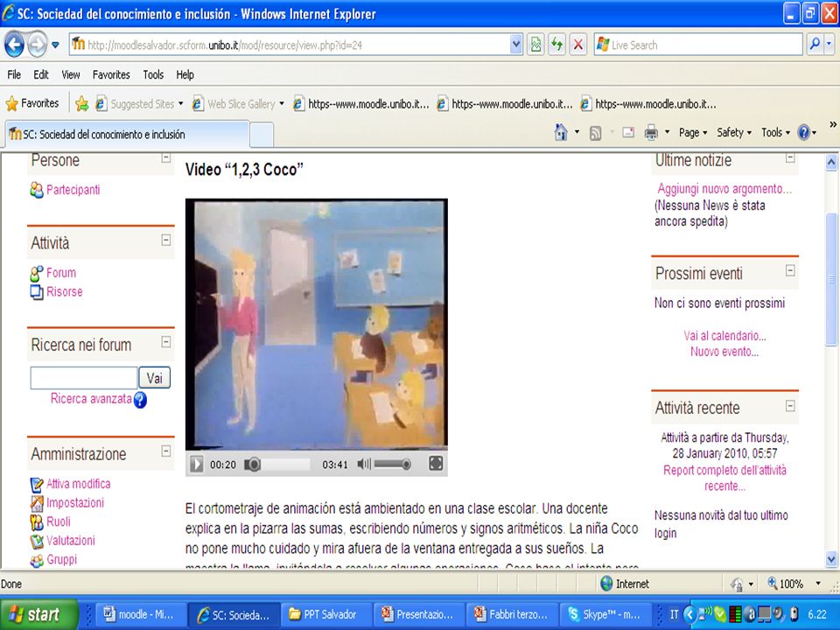Open the Vai al calendario link
The height and width of the screenshot is (630, 840).
coord(724,336)
